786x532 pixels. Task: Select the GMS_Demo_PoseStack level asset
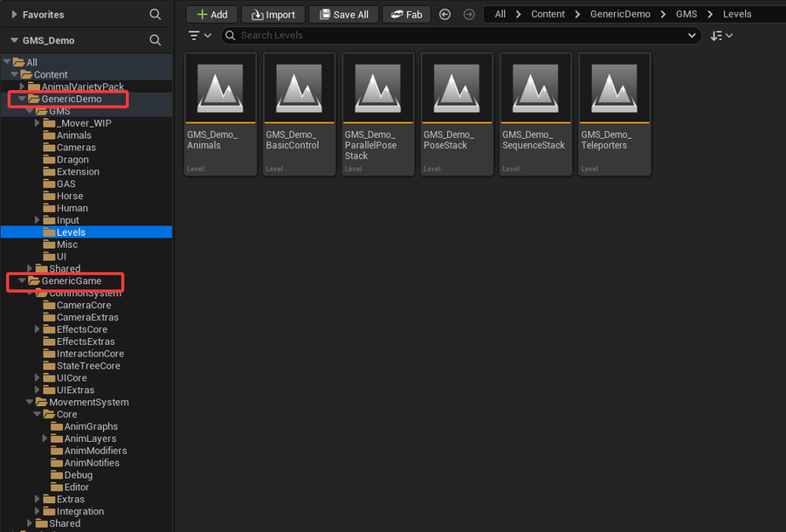click(457, 114)
